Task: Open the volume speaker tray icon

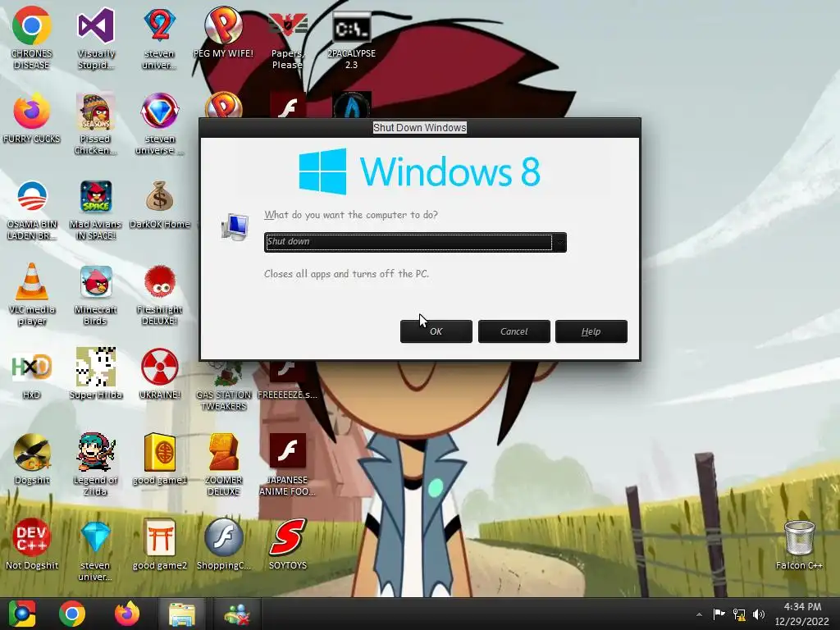Action: [759, 614]
